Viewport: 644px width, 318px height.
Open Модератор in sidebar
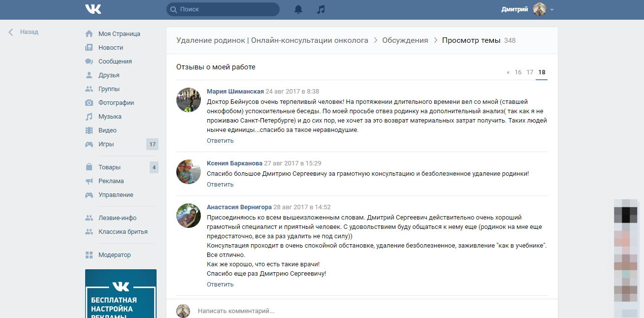point(115,255)
